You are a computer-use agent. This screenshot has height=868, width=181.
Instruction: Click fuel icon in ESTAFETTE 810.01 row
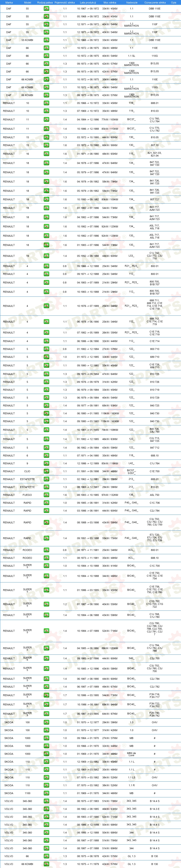click(x=46, y=487)
